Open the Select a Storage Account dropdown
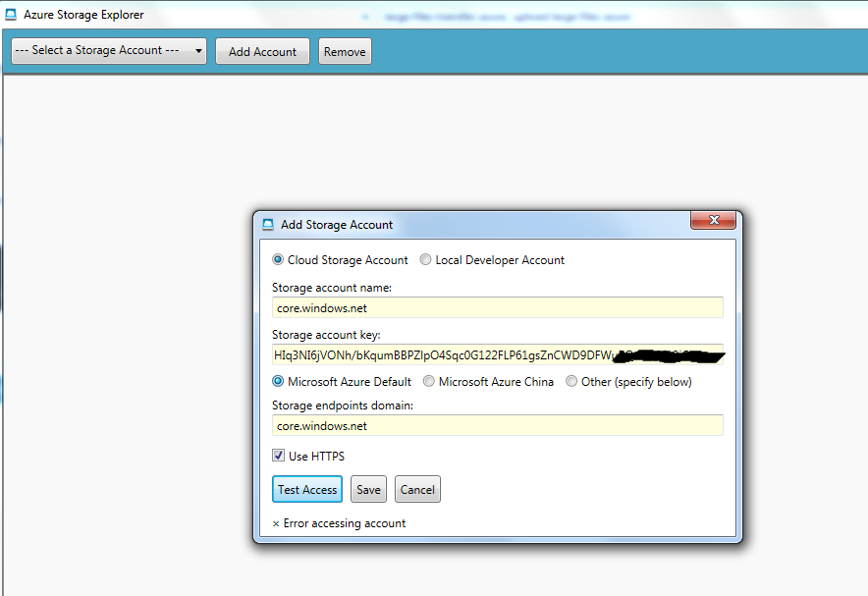Image resolution: width=868 pixels, height=596 pixels. (109, 51)
